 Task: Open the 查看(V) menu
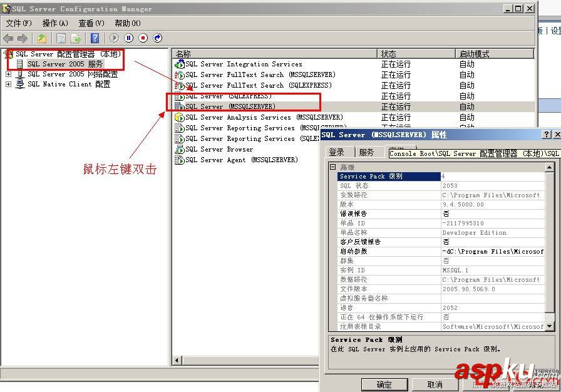click(x=91, y=23)
